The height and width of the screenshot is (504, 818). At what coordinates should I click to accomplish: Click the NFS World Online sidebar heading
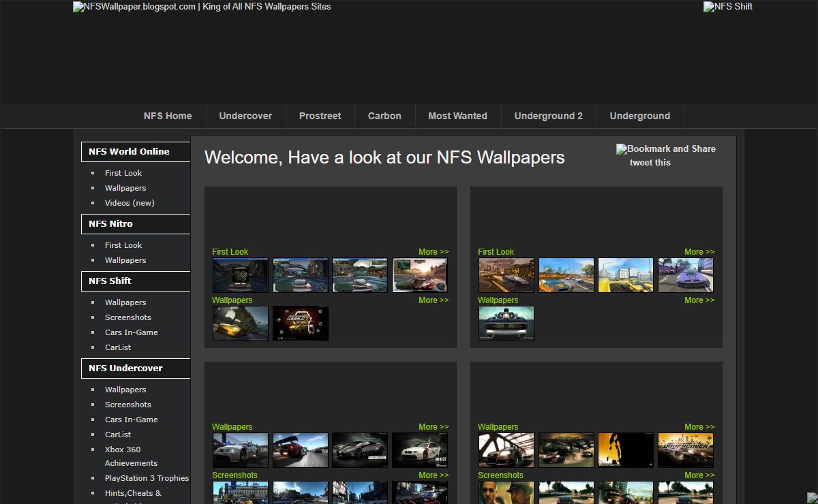136,152
